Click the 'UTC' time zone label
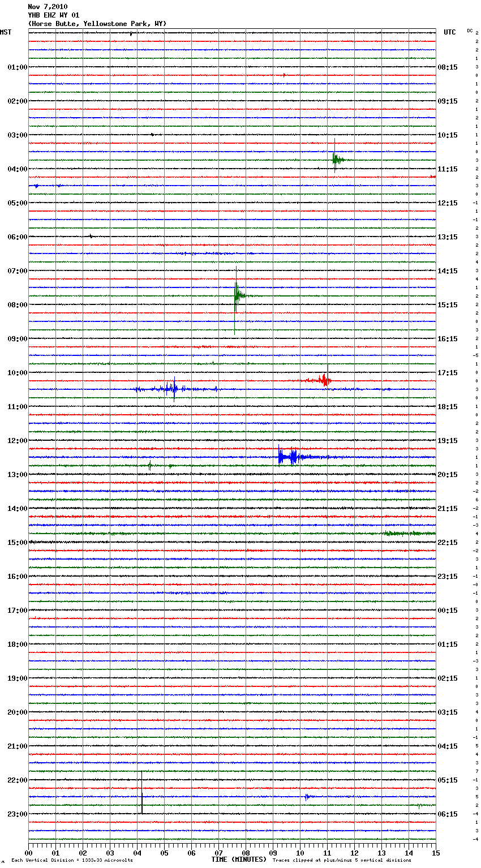 (x=450, y=32)
